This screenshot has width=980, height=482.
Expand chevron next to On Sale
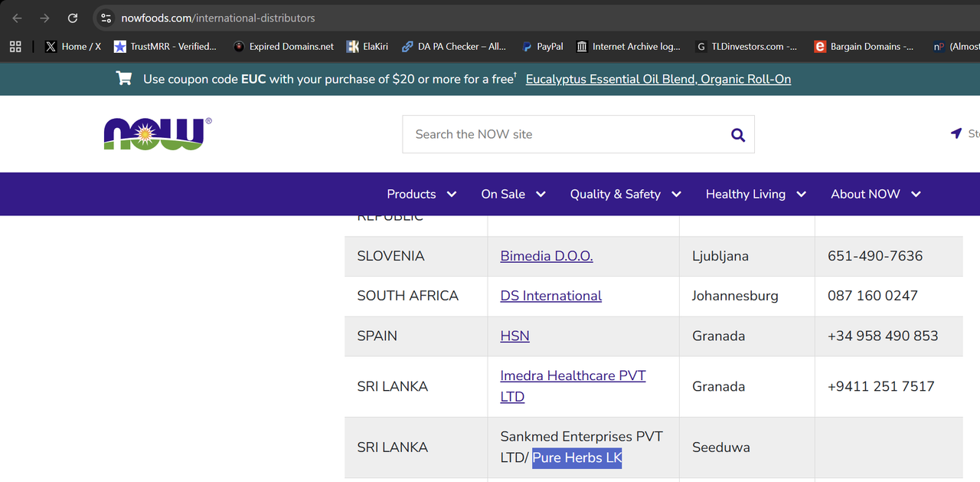[541, 195]
